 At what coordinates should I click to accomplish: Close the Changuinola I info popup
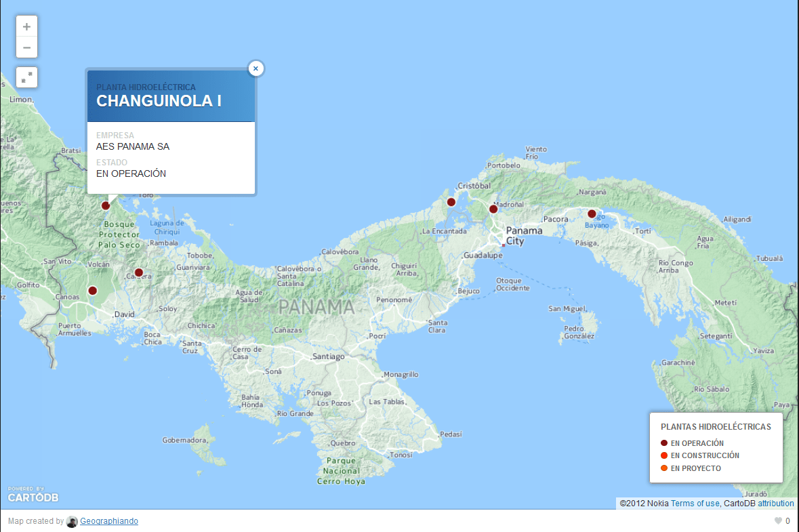point(255,68)
